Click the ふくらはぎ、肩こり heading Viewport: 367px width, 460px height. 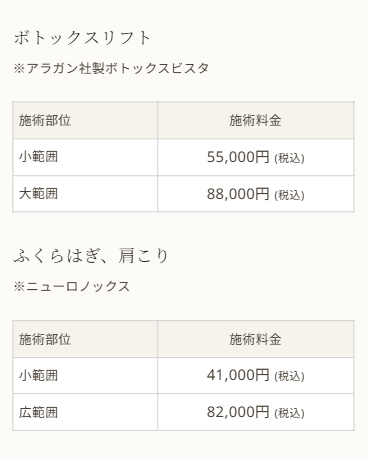91,256
